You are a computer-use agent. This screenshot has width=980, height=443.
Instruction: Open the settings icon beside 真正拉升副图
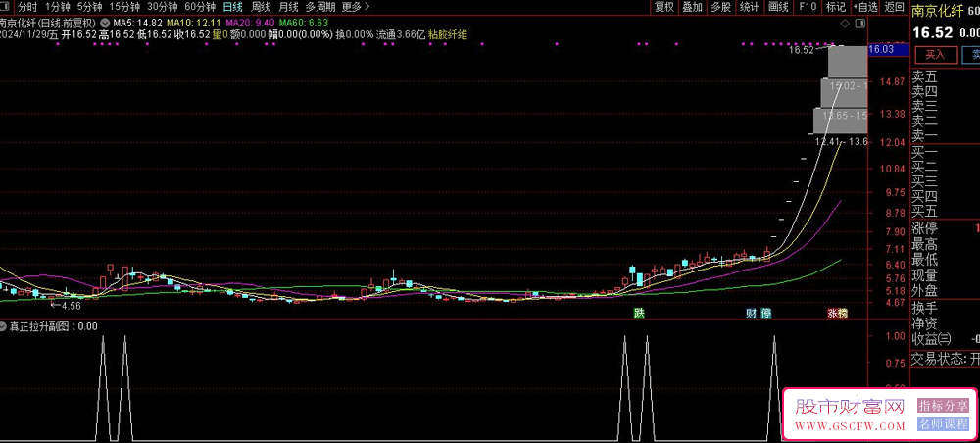coord(3,326)
